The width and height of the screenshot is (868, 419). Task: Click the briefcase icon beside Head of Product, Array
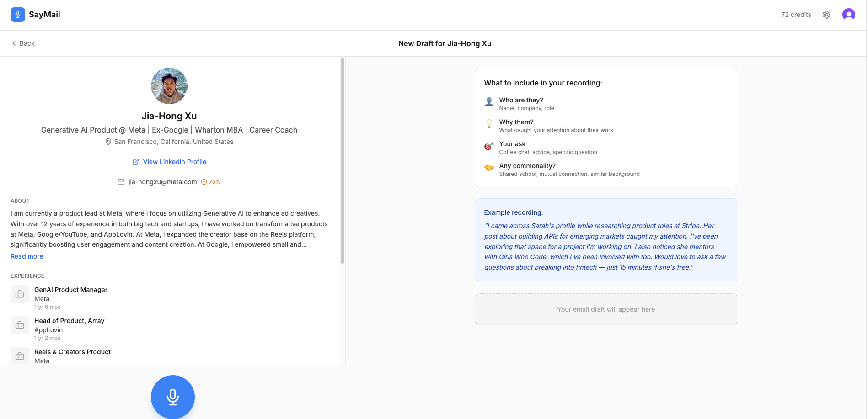tap(20, 325)
